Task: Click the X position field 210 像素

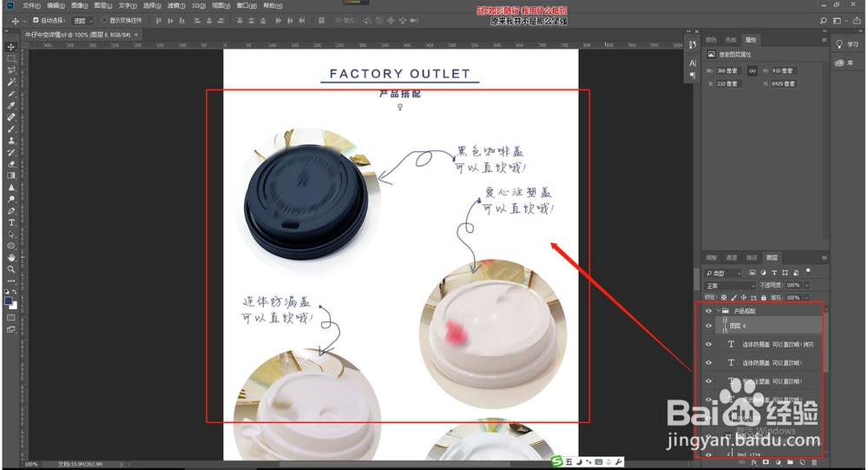Action: coord(728,83)
